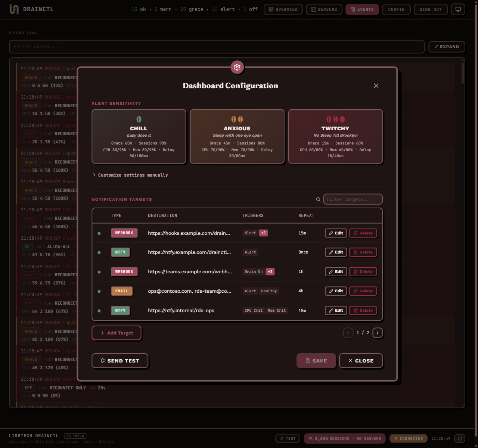Click the 2,305 sessions status badge
Screen dimensions: 478x448
pos(345,438)
